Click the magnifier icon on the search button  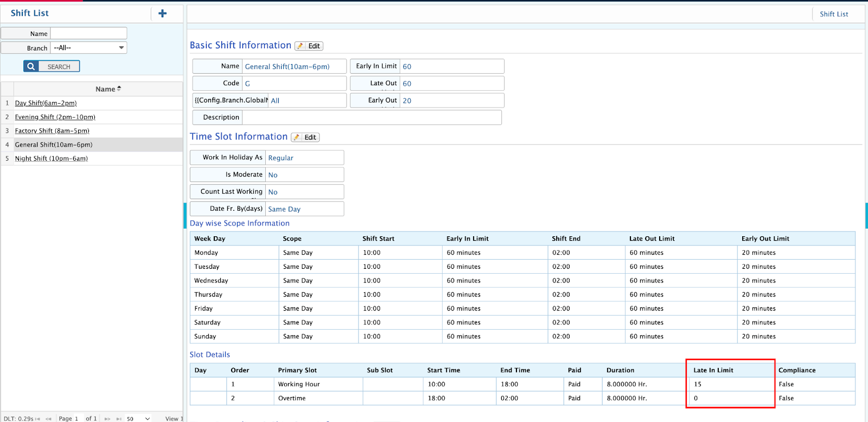click(31, 66)
